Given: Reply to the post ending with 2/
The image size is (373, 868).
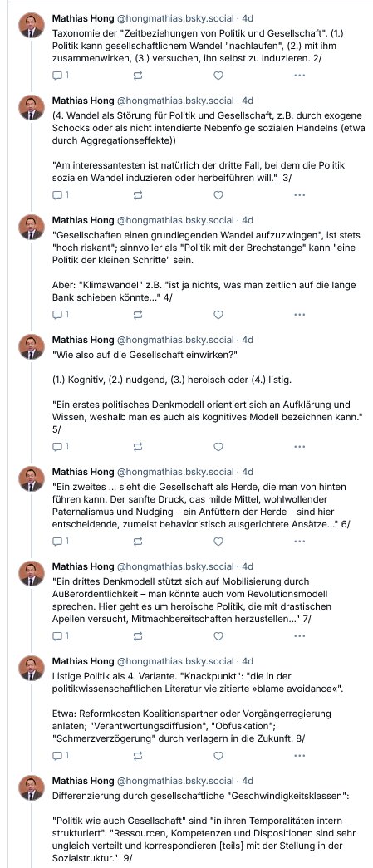Looking at the screenshot, I should click(x=61, y=76).
